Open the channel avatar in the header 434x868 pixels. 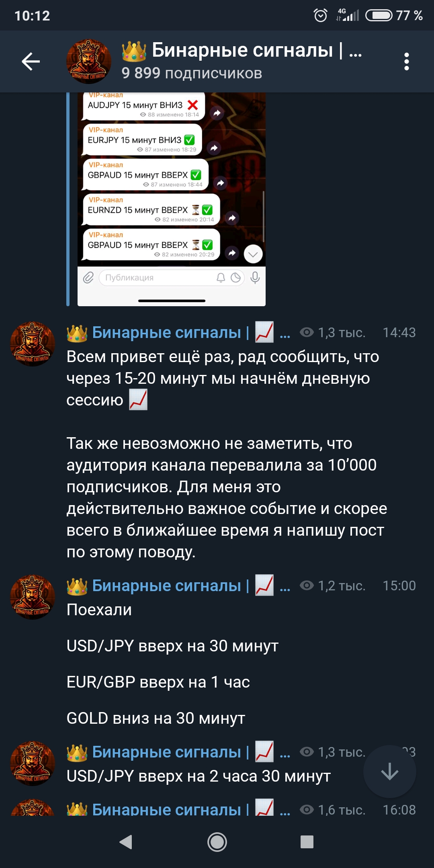tap(88, 61)
